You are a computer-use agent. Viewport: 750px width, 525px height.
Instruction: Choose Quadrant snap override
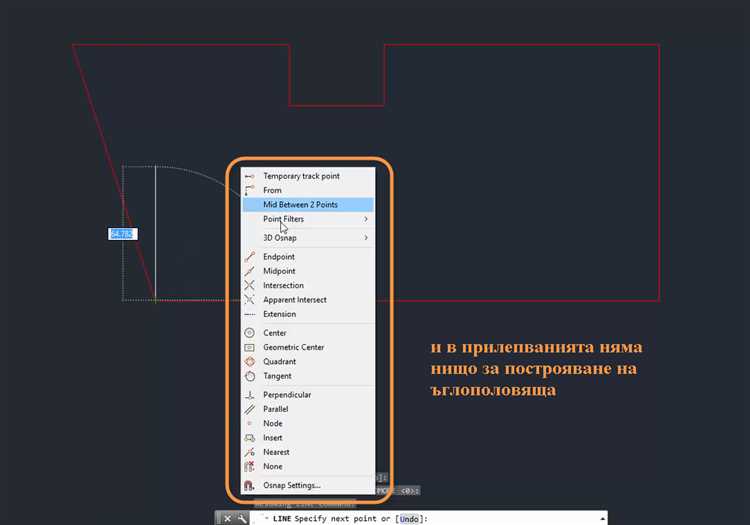[x=308, y=361]
